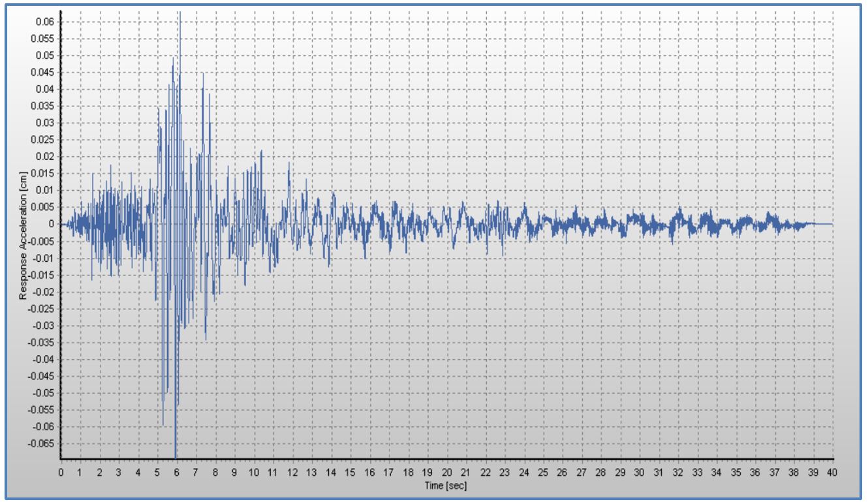The width and height of the screenshot is (868, 504).
Task: Click the 38 second x-axis label
Action: coord(794,472)
